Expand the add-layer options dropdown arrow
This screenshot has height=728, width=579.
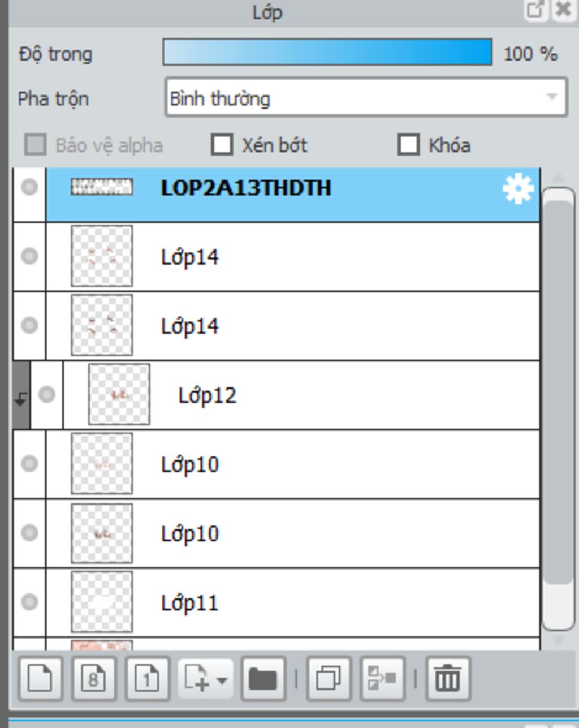click(x=222, y=679)
